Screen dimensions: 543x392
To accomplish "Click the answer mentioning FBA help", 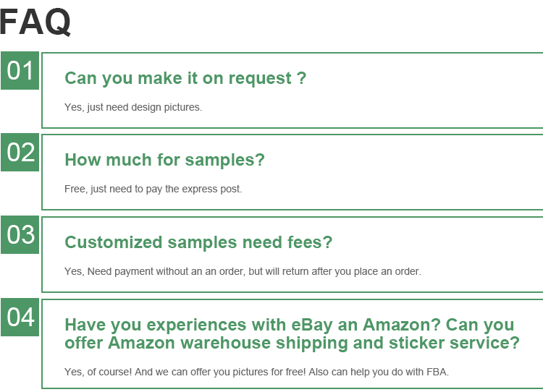I will click(256, 372).
